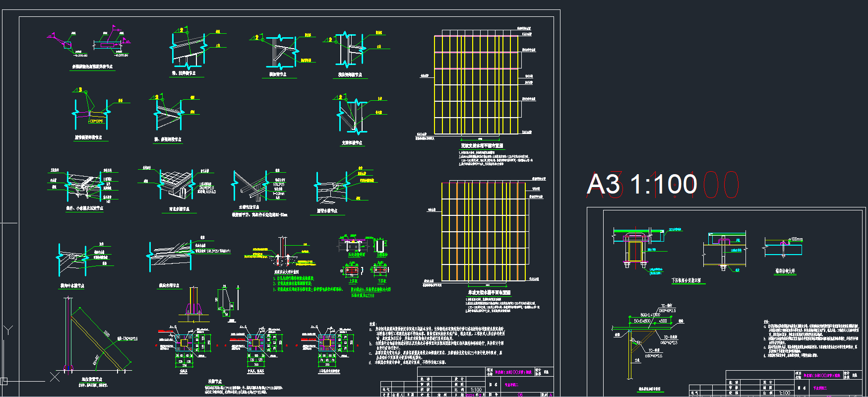Select the lower yellow grid layout plan

[x=483, y=231]
